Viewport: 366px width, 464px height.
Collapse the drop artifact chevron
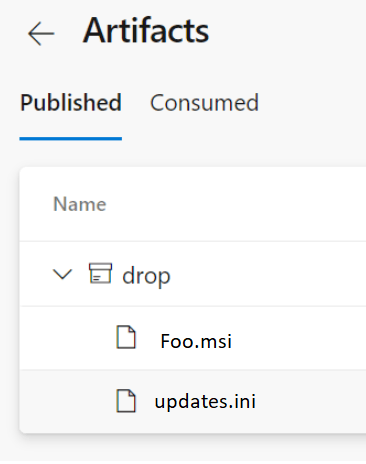point(63,274)
